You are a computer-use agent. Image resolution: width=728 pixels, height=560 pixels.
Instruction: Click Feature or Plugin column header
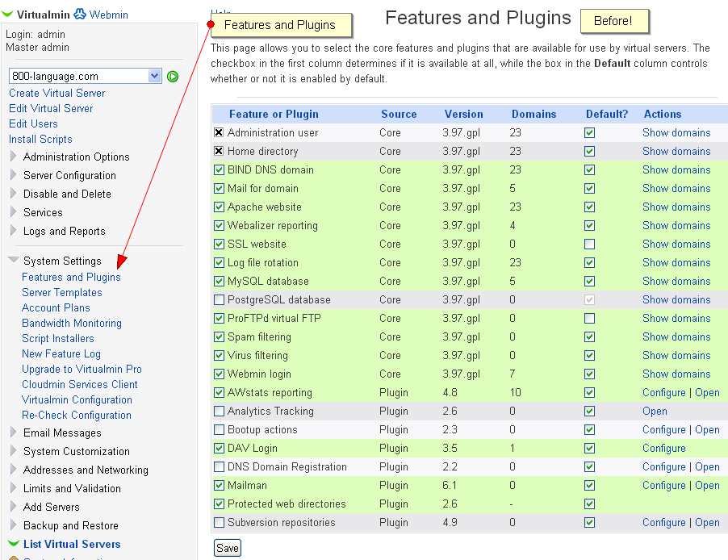click(274, 114)
